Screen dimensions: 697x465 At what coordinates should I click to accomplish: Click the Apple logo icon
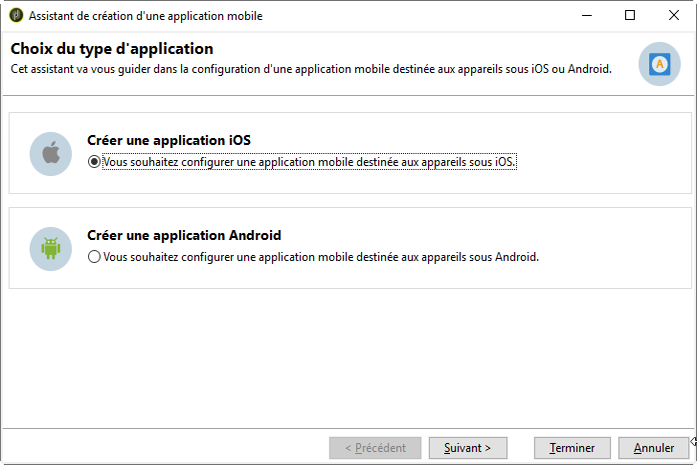(x=51, y=154)
